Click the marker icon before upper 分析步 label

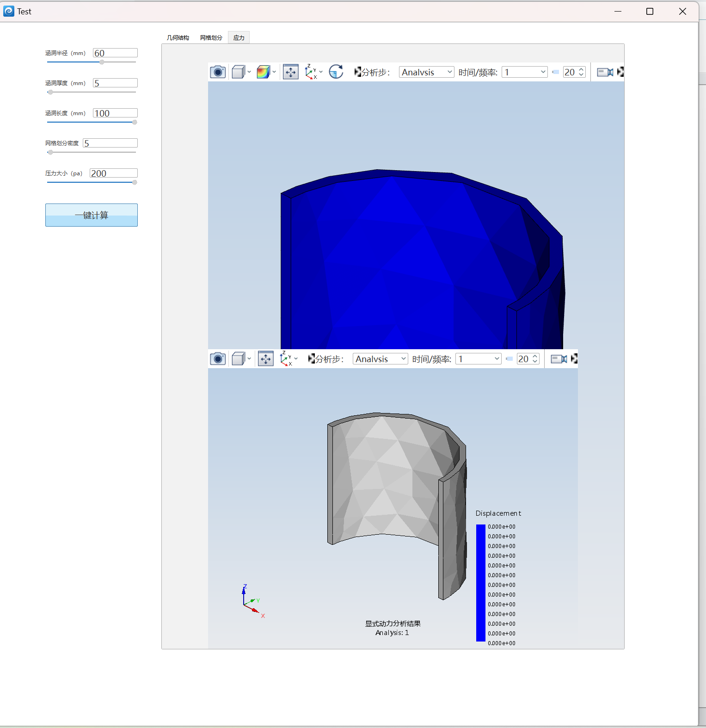click(358, 72)
